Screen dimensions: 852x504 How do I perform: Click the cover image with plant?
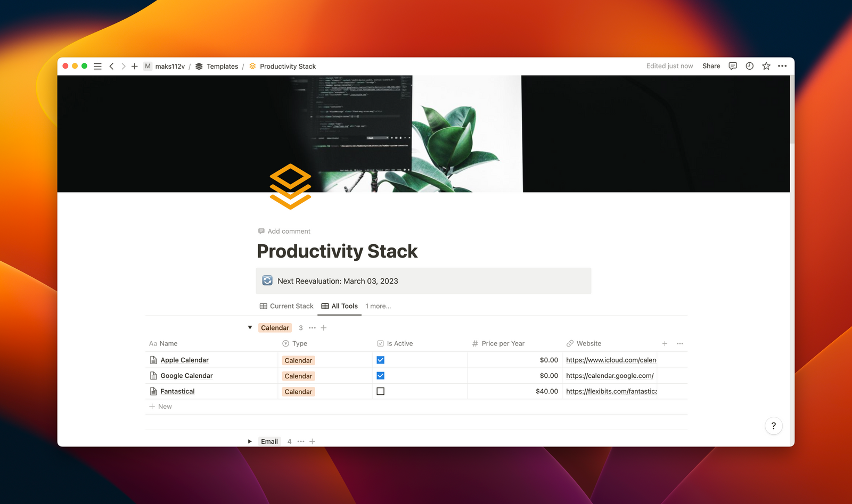coord(423,134)
